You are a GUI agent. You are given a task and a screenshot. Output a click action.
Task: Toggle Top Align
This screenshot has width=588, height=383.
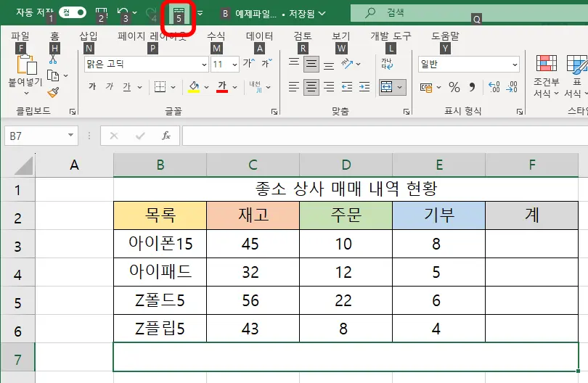click(294, 64)
